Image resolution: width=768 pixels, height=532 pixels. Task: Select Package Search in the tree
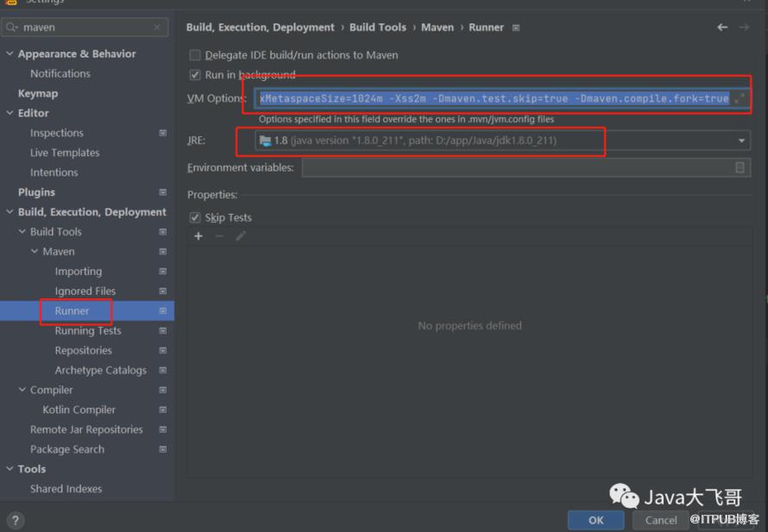(67, 449)
